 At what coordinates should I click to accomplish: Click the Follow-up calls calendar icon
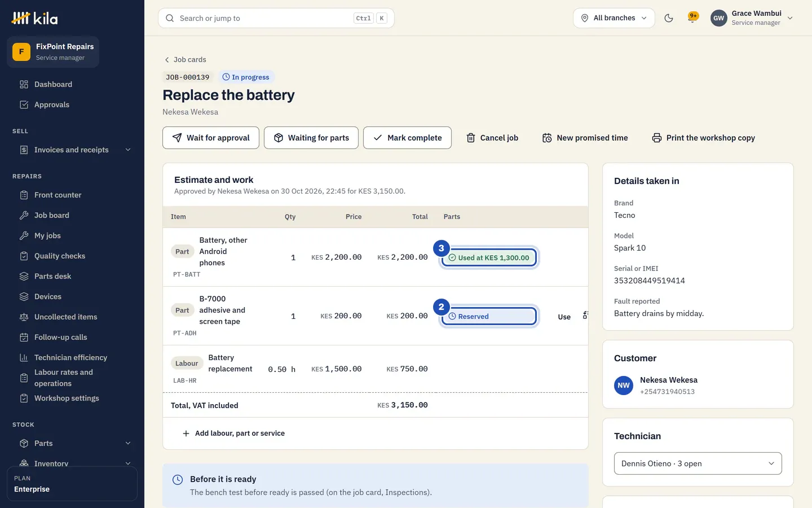24,338
